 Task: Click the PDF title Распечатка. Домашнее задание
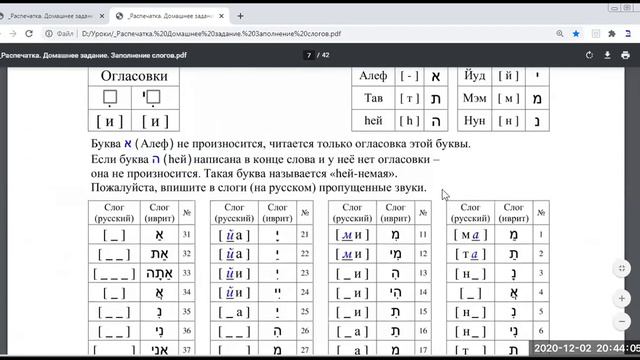(x=94, y=55)
